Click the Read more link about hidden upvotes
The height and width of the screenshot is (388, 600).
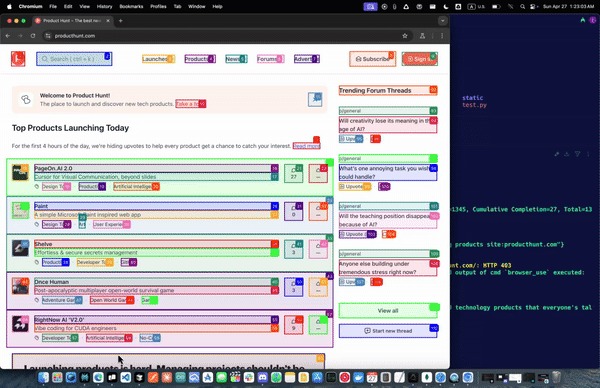(x=307, y=146)
